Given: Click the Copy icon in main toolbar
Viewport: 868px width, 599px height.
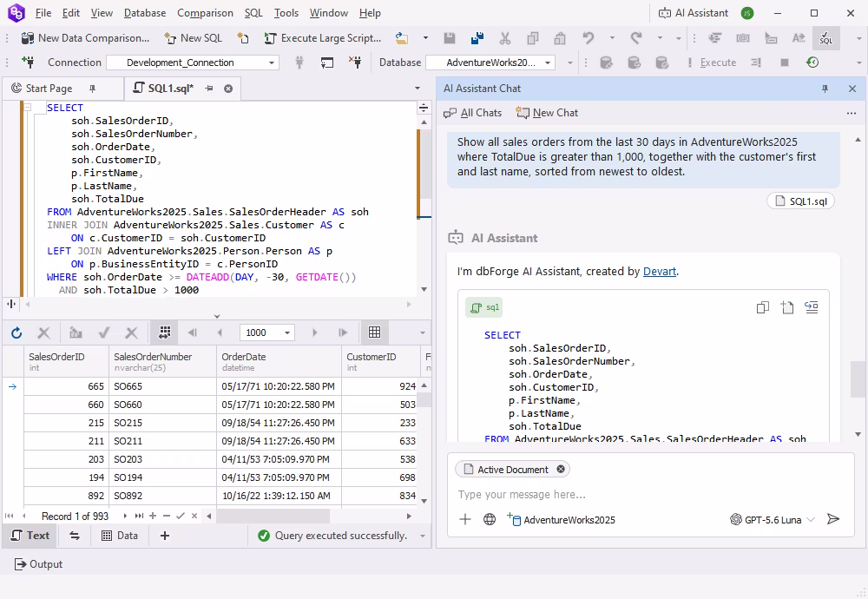Looking at the screenshot, I should (x=533, y=38).
